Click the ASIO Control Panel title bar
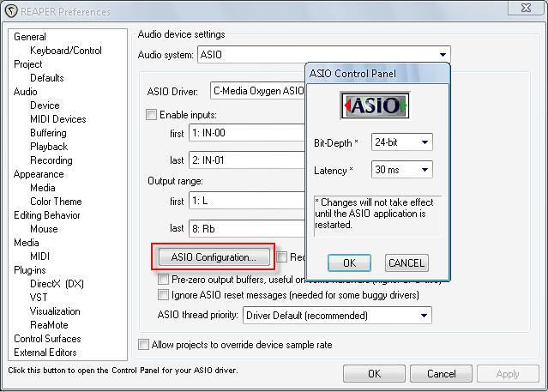 pos(378,74)
